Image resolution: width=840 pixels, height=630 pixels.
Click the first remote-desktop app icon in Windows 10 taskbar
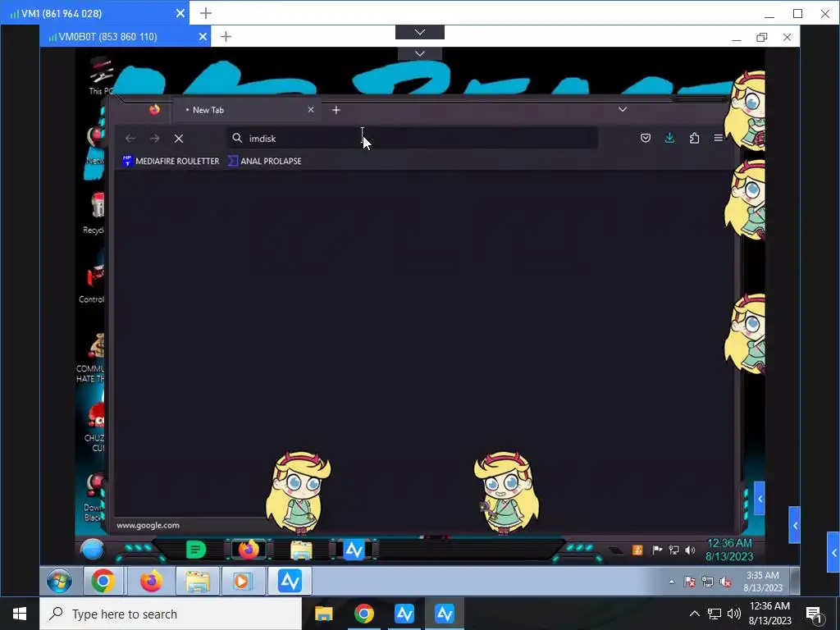[x=404, y=614]
